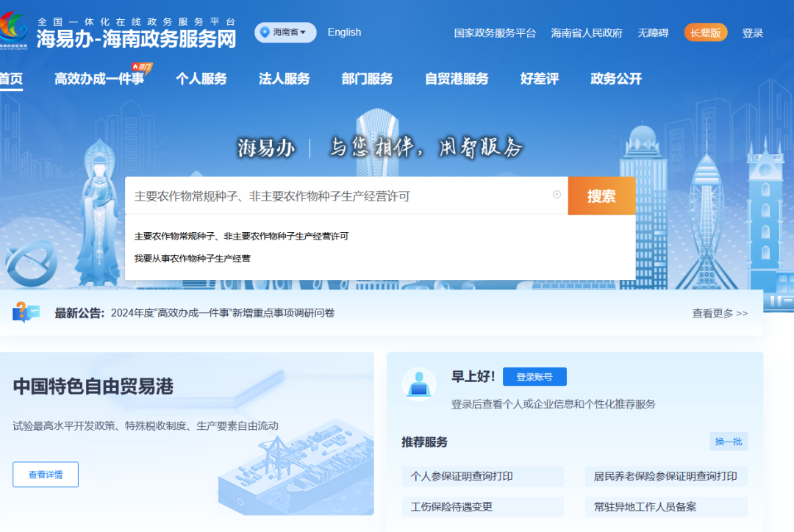Viewport: 794px width, 532px height.
Task: Click the blue 登录账号 button
Action: pos(534,377)
